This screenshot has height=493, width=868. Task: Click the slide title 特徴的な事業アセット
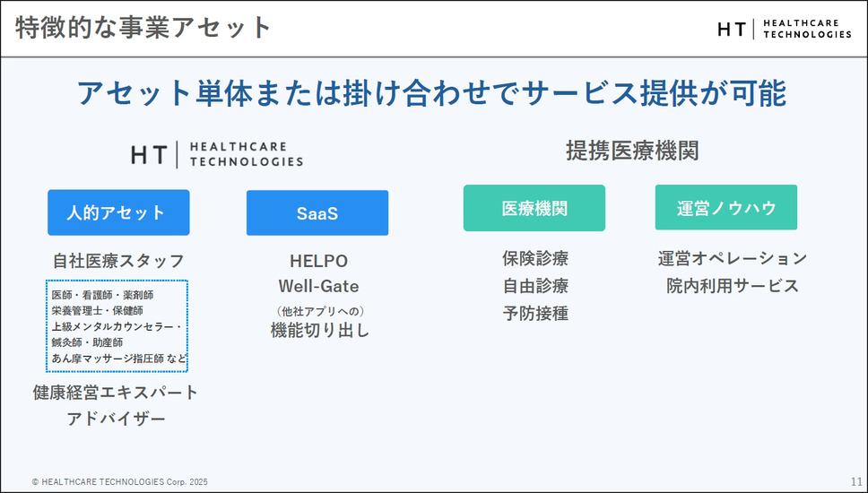click(143, 28)
